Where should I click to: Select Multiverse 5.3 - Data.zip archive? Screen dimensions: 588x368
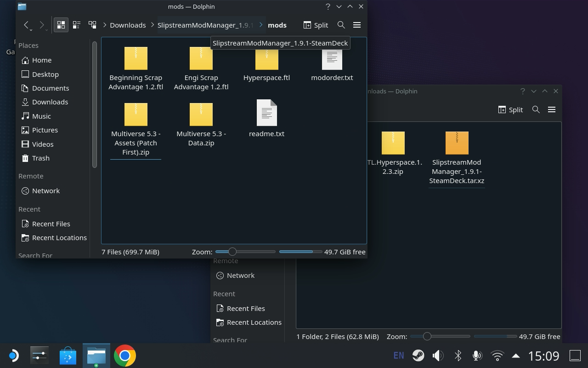coord(201,124)
